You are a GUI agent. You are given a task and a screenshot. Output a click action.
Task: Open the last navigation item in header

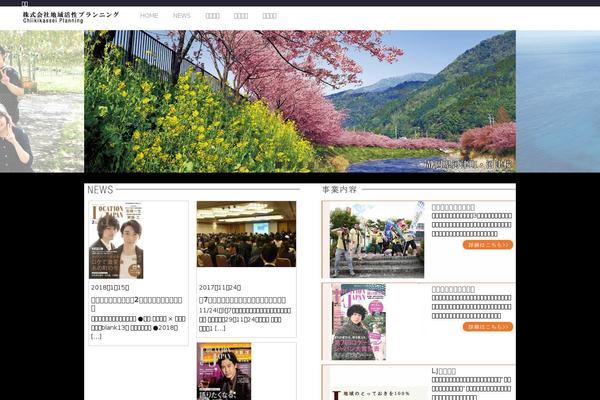coord(269,16)
